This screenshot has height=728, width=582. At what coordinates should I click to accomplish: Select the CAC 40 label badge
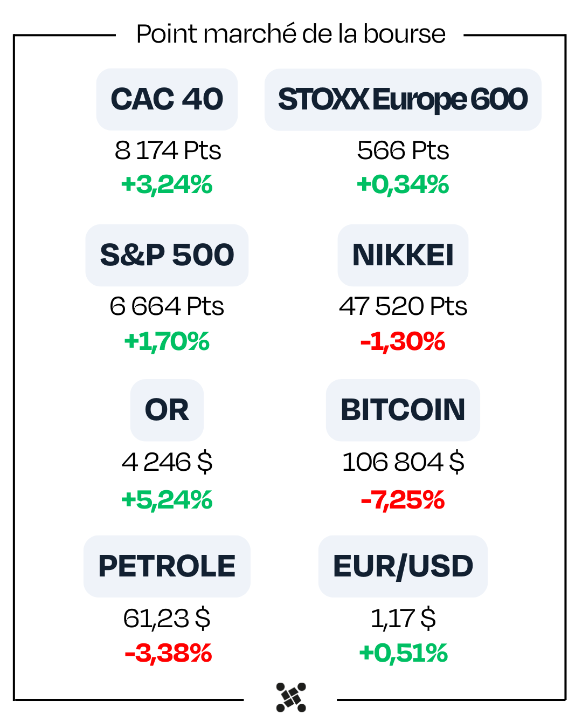pyautogui.click(x=167, y=99)
